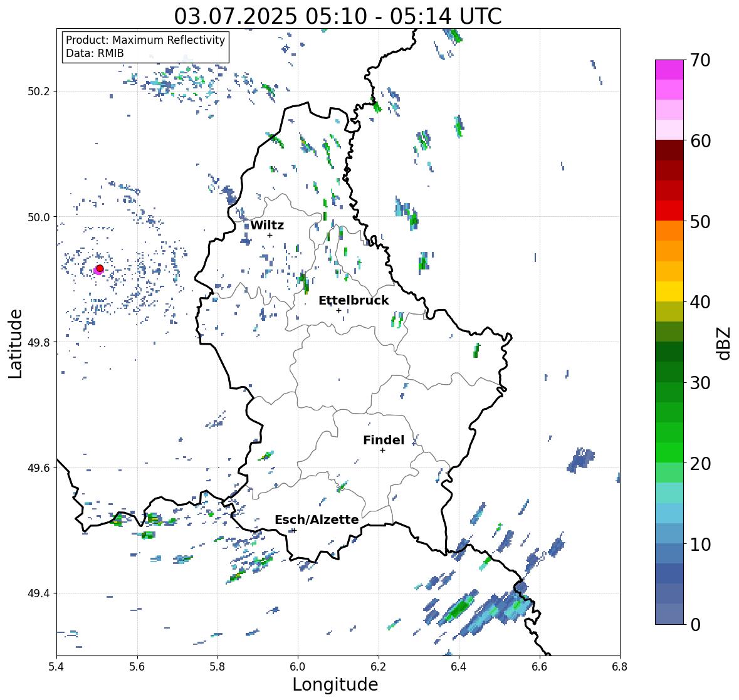This screenshot has width=739, height=700.
Task: Click the Longitude axis label
Action: point(335,684)
